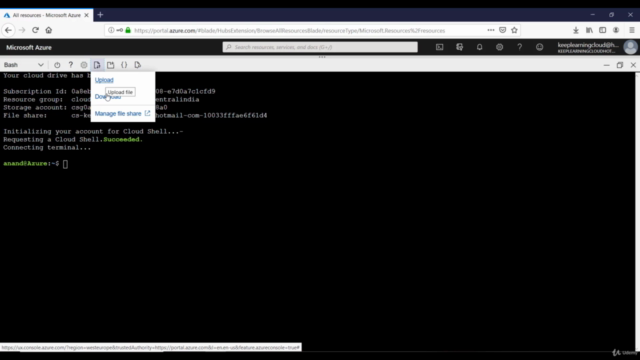This screenshot has width=640, height=360.
Task: Open Firefox account icon
Action: 616,30
